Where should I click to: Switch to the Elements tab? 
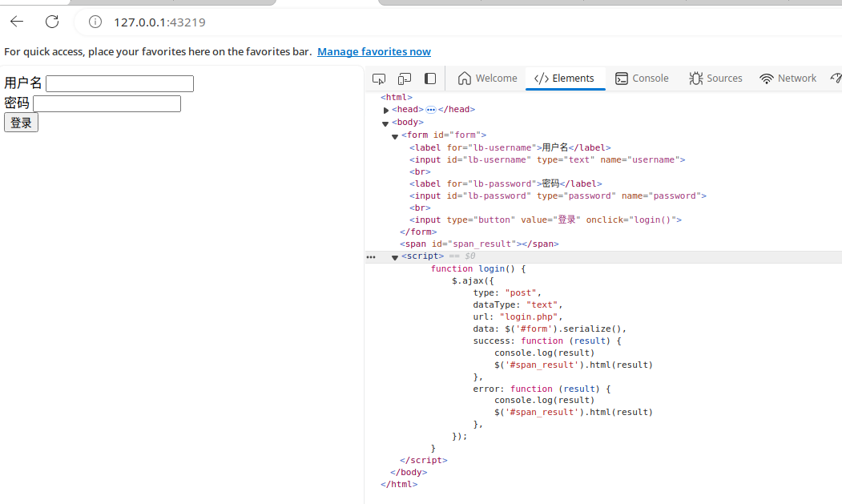(x=564, y=79)
